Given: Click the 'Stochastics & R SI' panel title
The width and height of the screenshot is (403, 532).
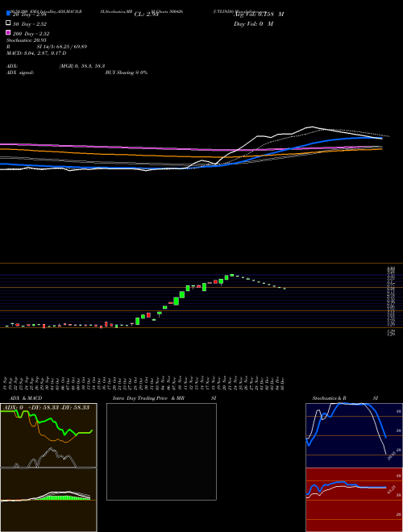Looking at the screenshot, I should tap(345, 398).
